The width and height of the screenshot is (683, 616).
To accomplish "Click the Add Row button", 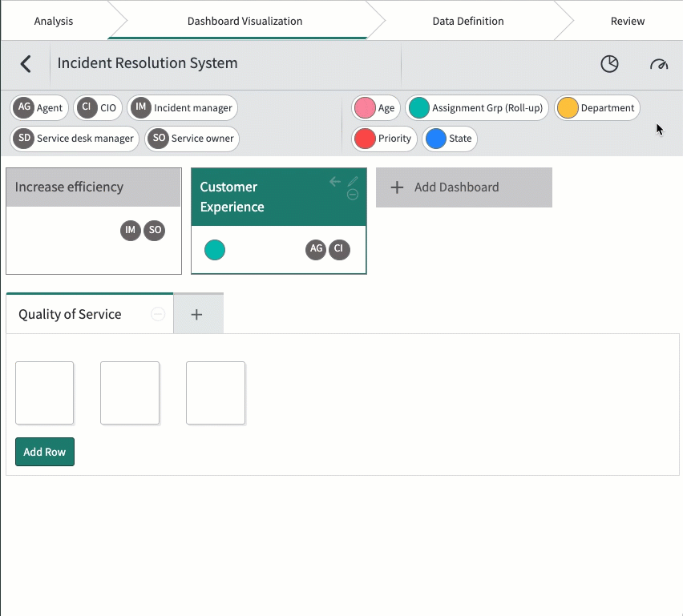I will tap(45, 452).
